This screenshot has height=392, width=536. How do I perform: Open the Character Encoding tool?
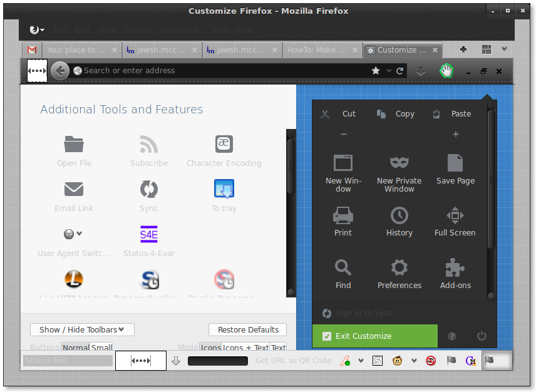[224, 144]
